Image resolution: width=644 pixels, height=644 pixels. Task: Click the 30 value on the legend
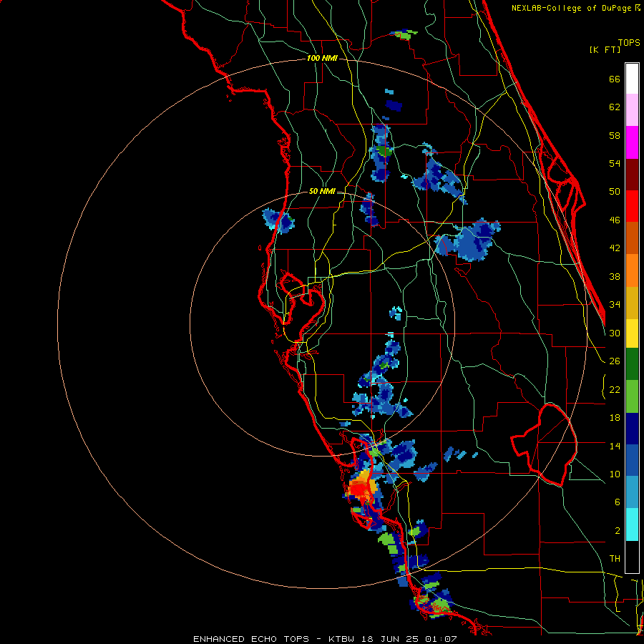(x=615, y=333)
